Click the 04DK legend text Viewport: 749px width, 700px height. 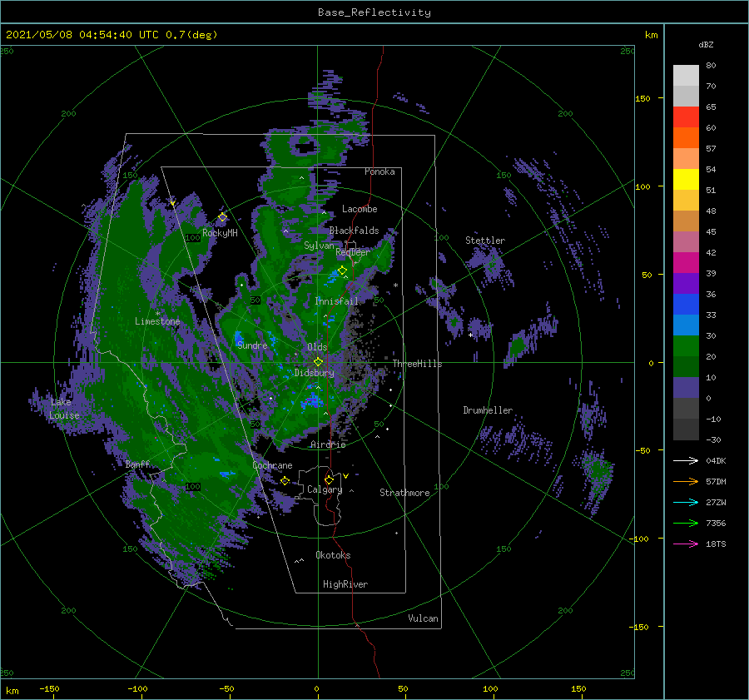(x=716, y=460)
